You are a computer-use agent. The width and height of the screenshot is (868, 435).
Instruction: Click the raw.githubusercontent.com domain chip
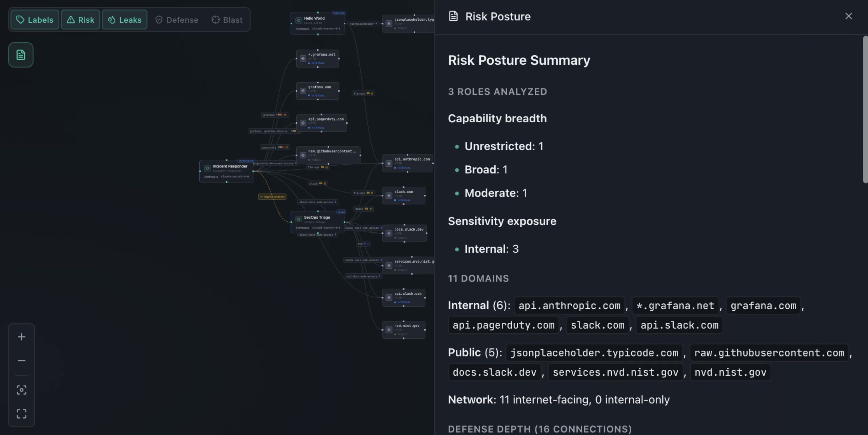tap(769, 352)
